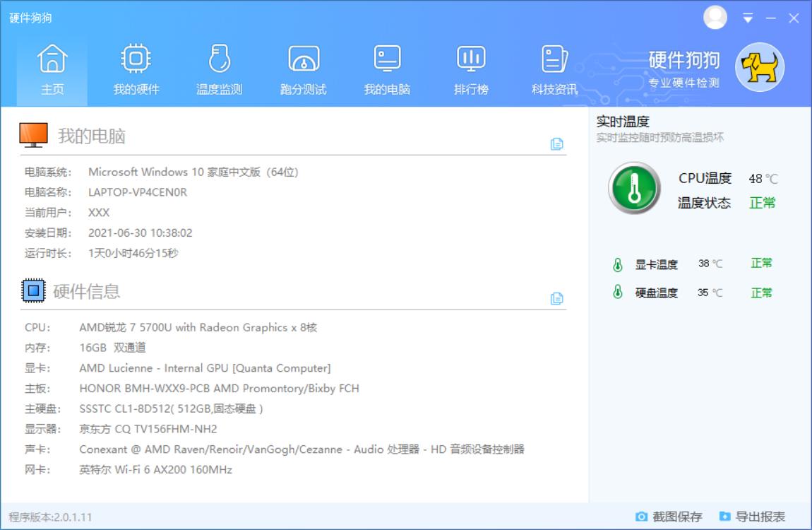Click the 硬盘温度 thermometer icon
The height and width of the screenshot is (530, 812).
pos(616,292)
